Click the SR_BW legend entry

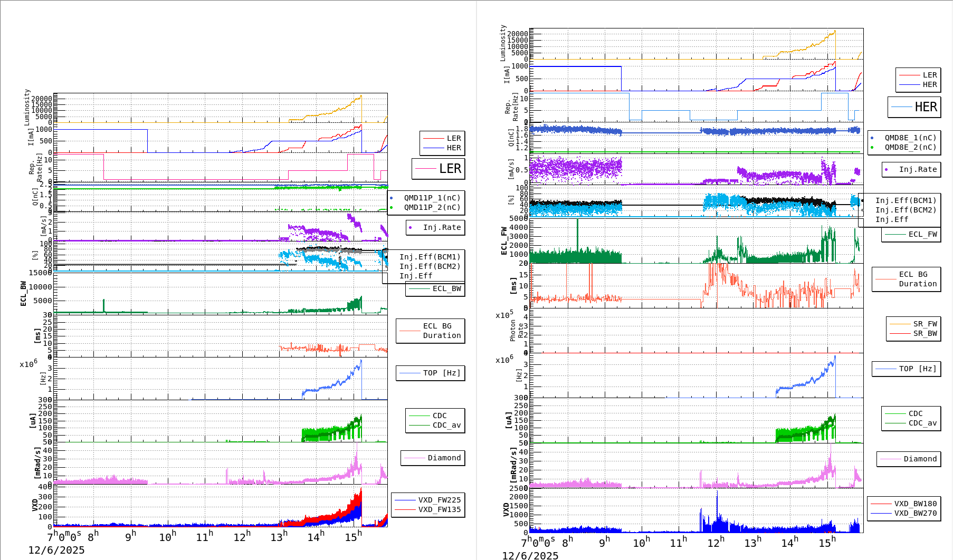point(925,333)
